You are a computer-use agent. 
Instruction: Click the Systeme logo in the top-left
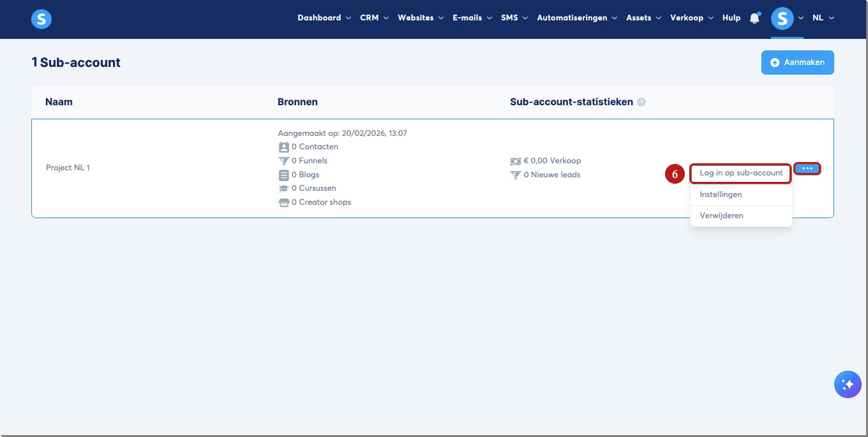click(x=41, y=19)
